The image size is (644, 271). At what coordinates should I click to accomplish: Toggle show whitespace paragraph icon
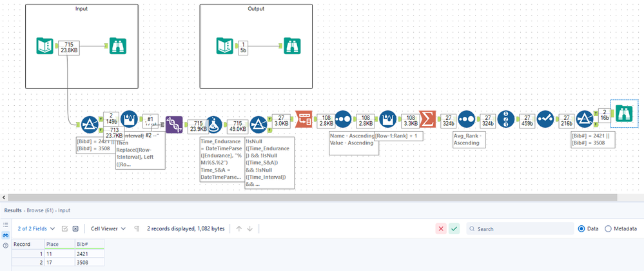pos(137,228)
